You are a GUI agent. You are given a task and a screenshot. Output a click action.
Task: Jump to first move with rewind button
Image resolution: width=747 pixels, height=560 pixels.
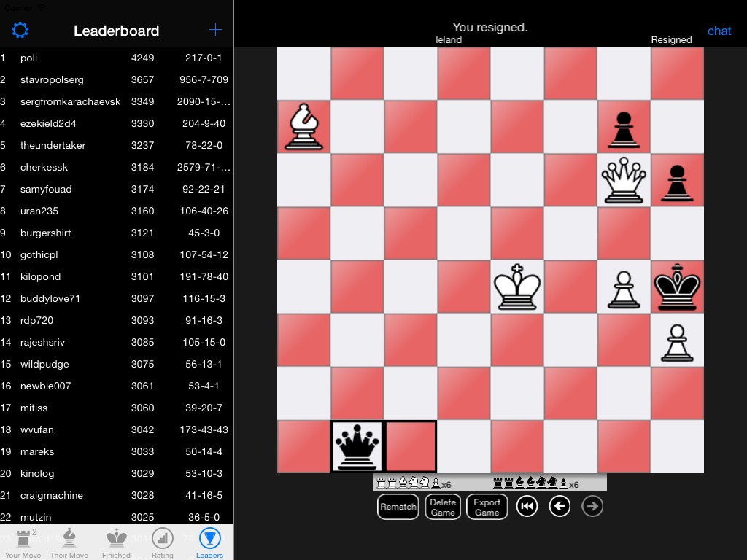point(527,506)
